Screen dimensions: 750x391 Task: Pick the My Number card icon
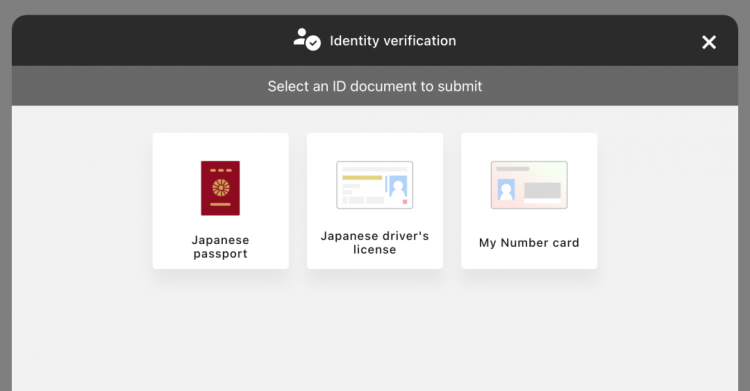click(x=529, y=185)
